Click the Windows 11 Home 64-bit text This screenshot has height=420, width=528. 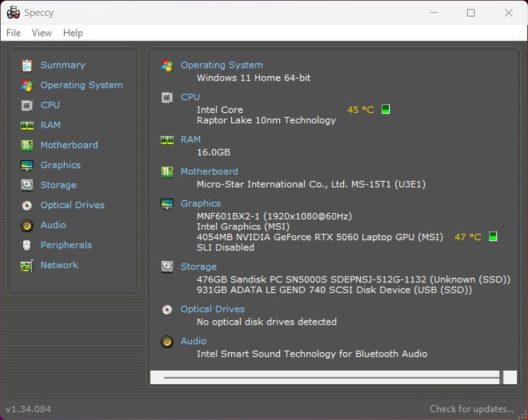coord(254,78)
